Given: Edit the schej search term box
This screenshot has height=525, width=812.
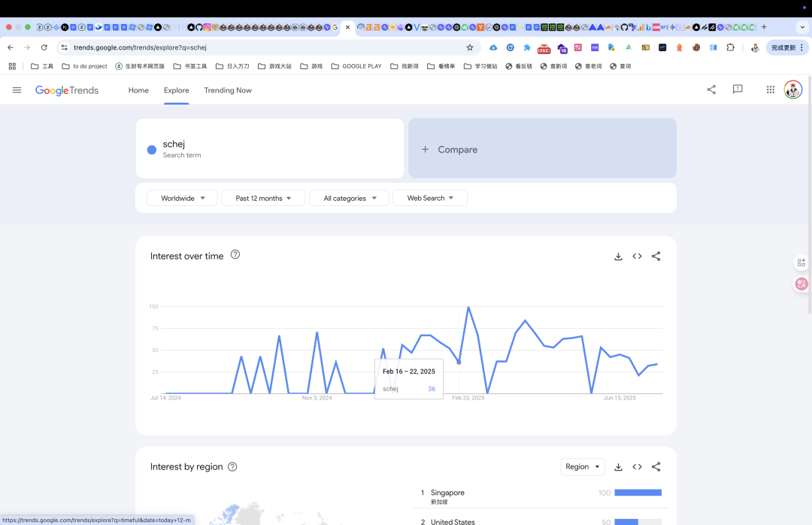Looking at the screenshot, I should pyautogui.click(x=270, y=149).
